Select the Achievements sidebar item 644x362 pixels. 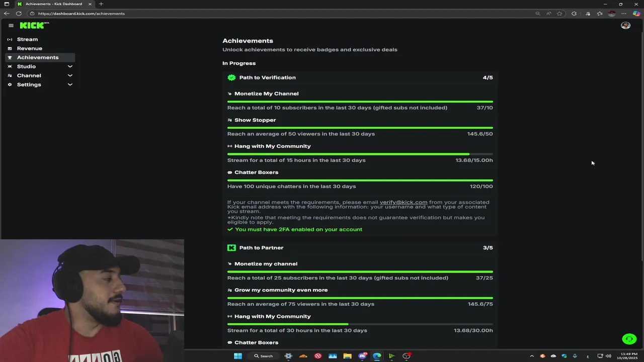(x=37, y=57)
